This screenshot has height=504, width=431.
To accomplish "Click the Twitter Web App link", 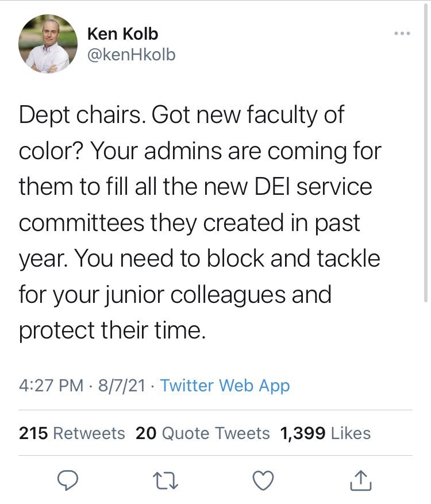I will click(225, 385).
